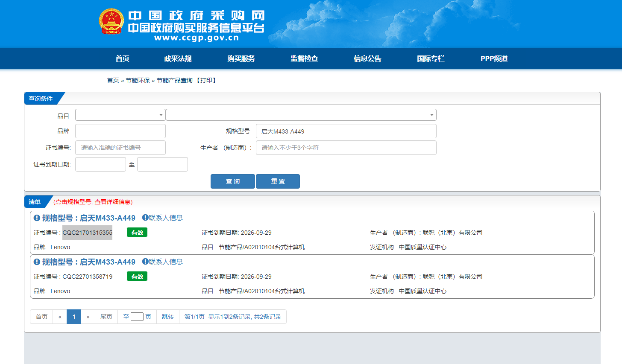
Task: Click contact info icon in first record
Action: [x=145, y=218]
